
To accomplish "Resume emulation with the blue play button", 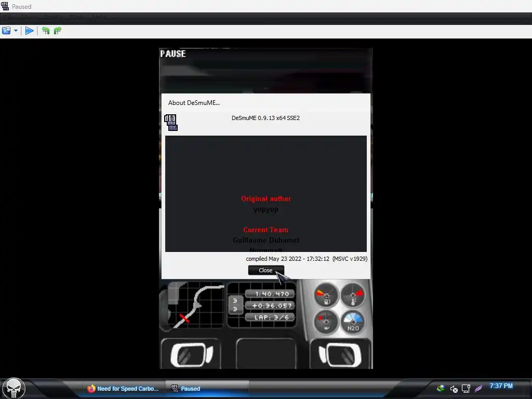I will [x=30, y=31].
